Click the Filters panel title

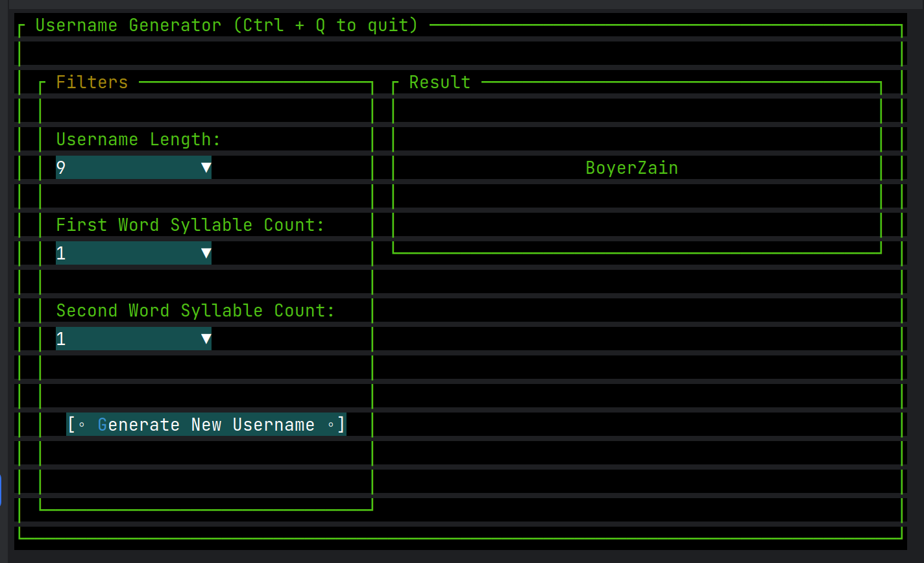pos(91,82)
